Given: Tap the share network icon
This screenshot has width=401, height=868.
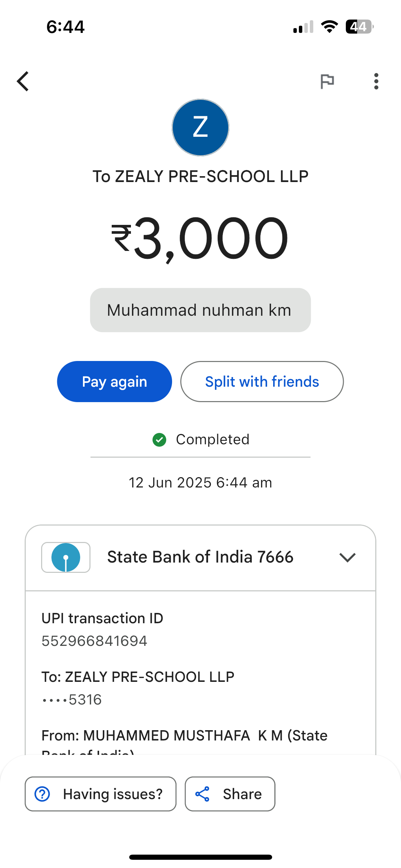Looking at the screenshot, I should click(203, 794).
